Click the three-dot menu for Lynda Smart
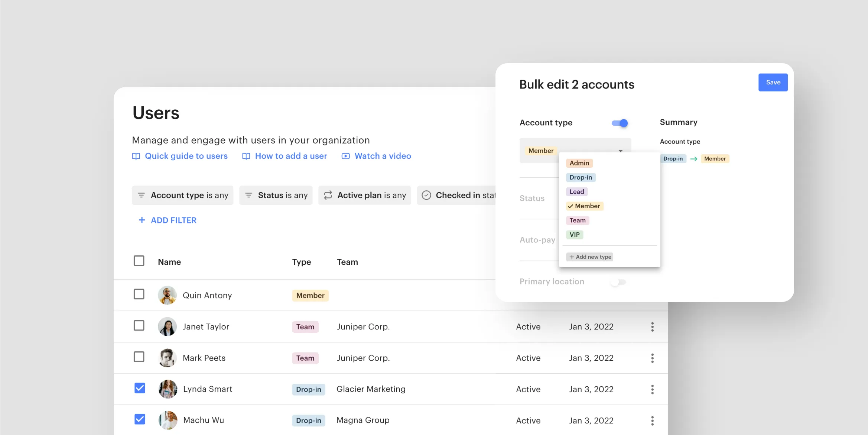868x435 pixels. coord(652,389)
